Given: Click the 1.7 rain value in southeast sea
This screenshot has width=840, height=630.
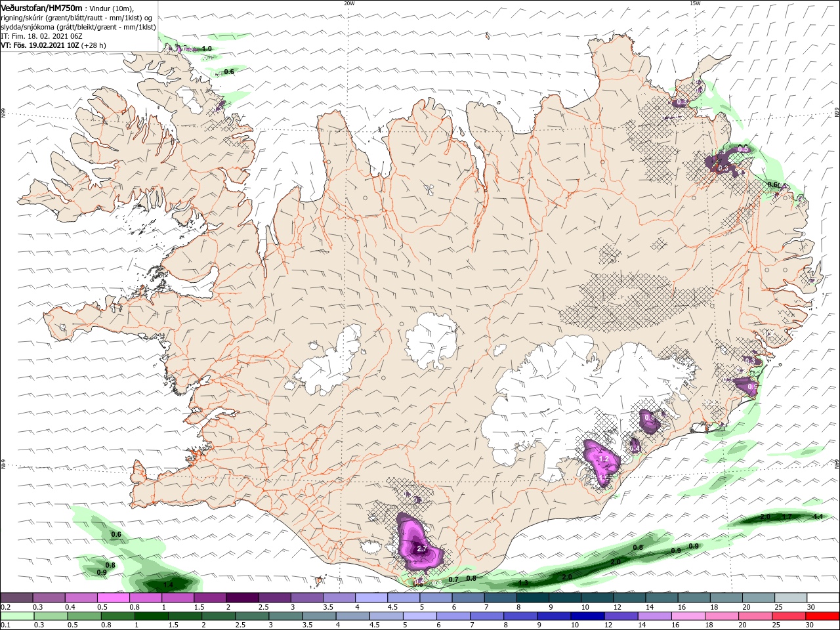Looking at the screenshot, I should [787, 517].
